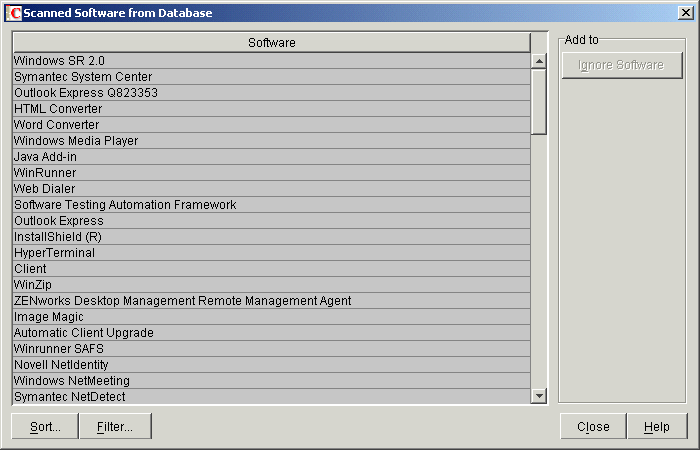This screenshot has height=450, width=700.
Task: Select Software Testing Automation Framework row
Action: [272, 205]
